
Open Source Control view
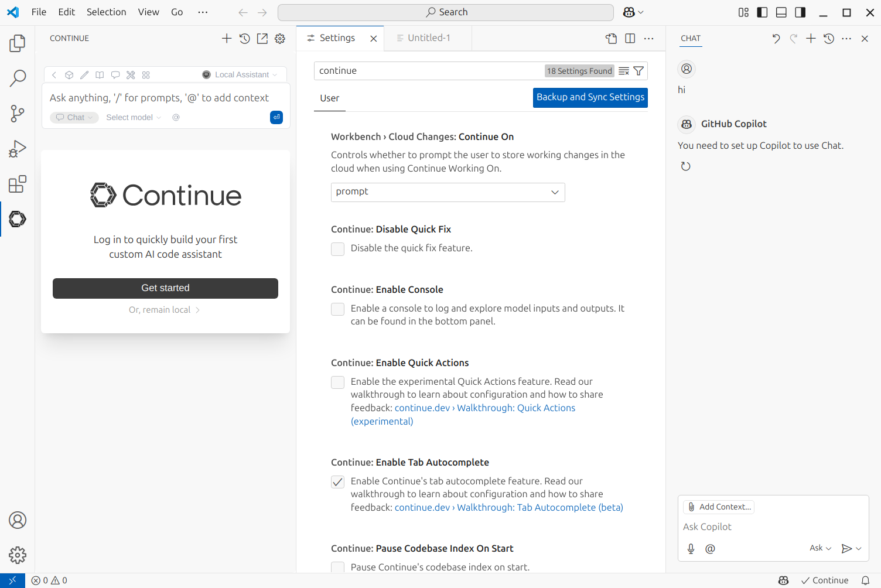point(18,114)
